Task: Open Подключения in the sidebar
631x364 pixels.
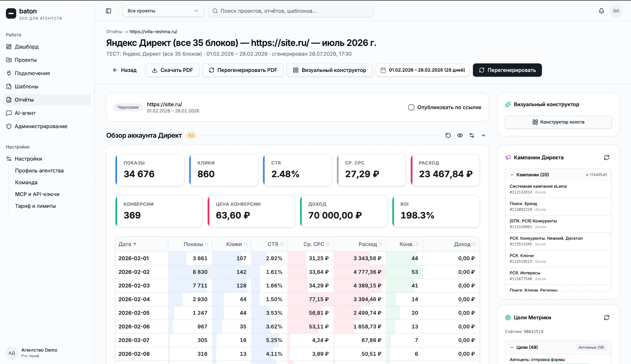Action: click(47, 73)
